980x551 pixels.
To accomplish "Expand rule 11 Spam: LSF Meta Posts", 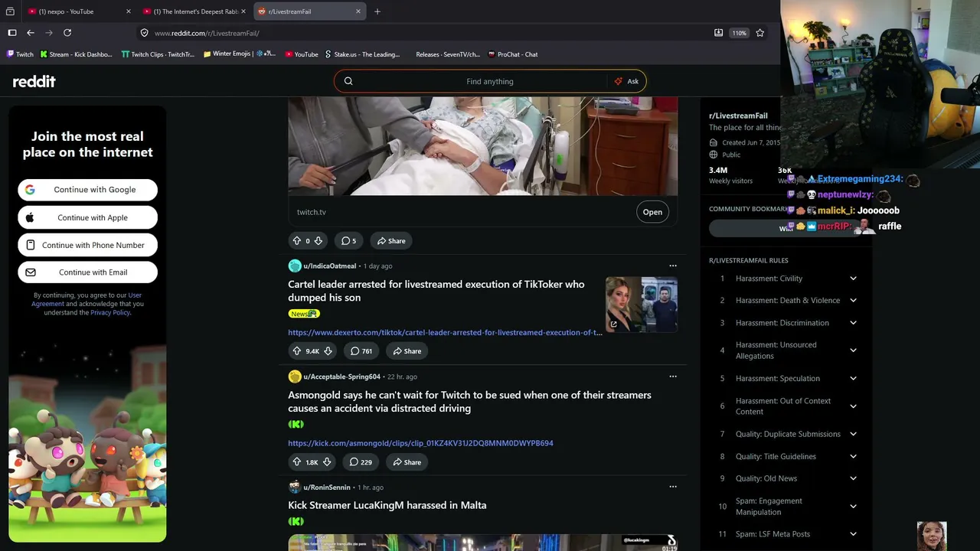I will pyautogui.click(x=853, y=534).
